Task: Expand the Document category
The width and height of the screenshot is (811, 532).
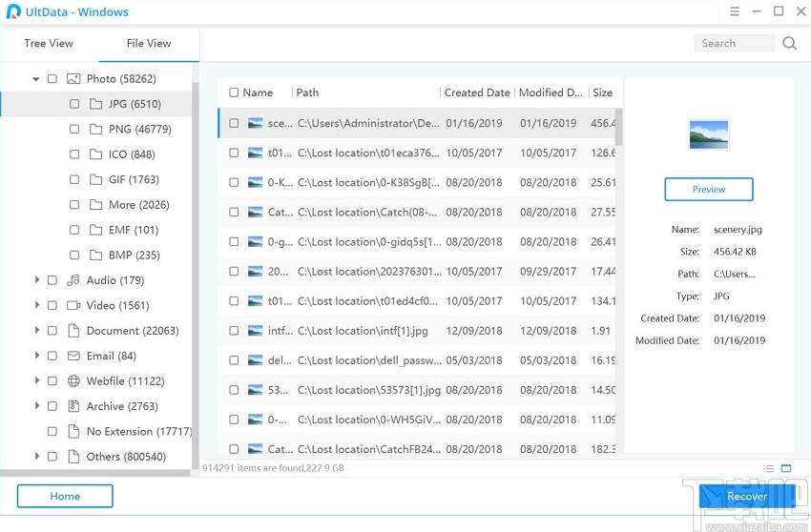Action: click(x=36, y=330)
